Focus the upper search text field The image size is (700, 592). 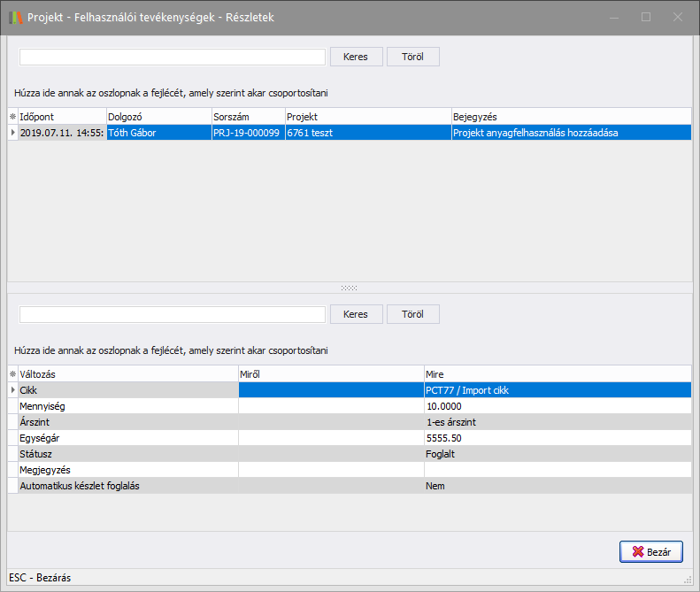pyautogui.click(x=173, y=57)
